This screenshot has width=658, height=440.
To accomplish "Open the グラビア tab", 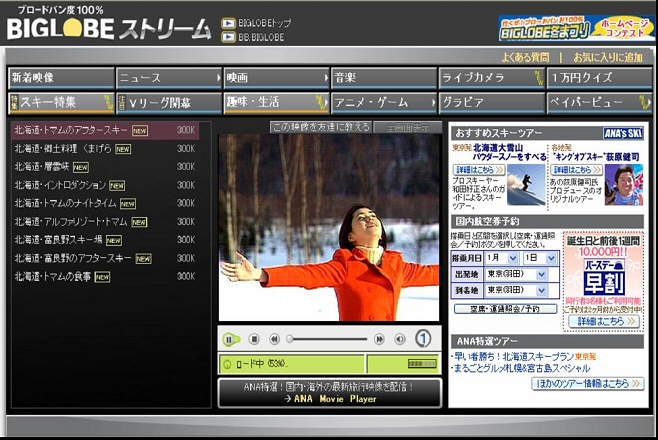I will (x=491, y=103).
